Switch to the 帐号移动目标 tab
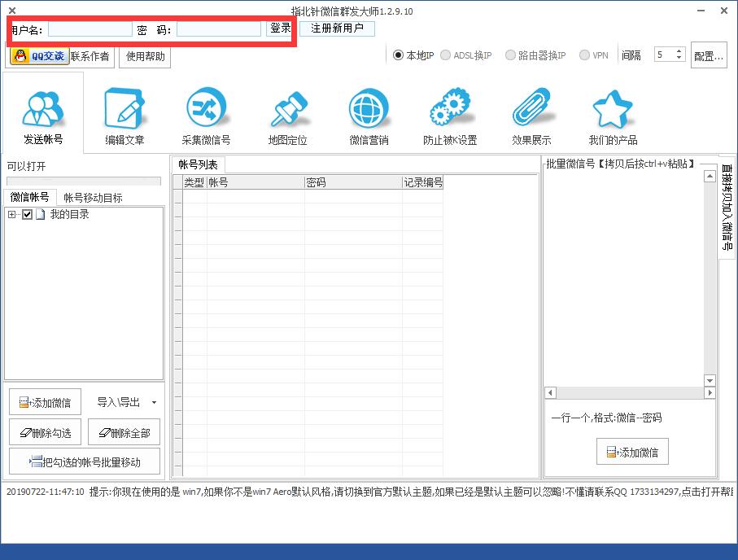738x560 pixels. click(94, 198)
